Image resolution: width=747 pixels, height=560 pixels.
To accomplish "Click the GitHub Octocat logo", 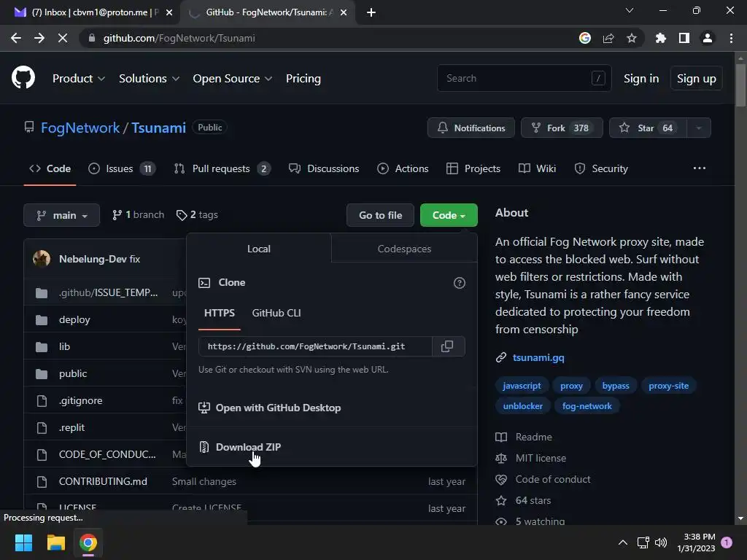I will click(x=23, y=77).
